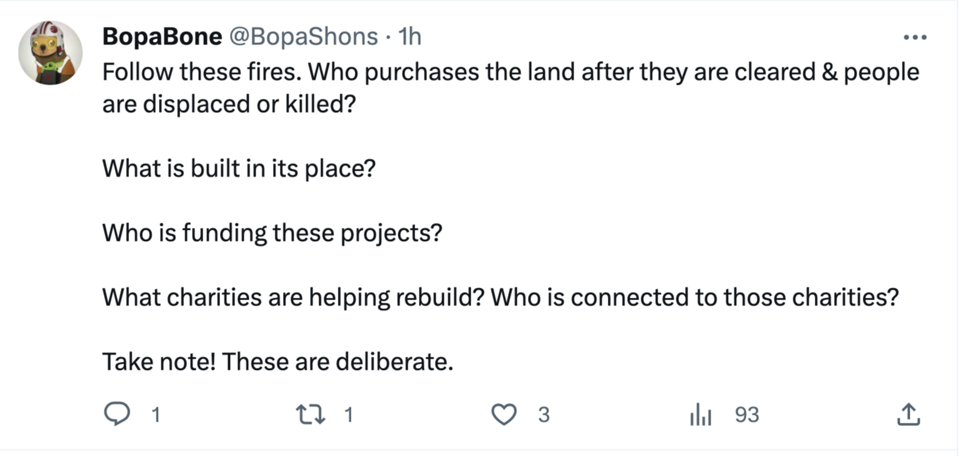Repost this tweet using the retweet icon
Viewport: 980px width, 456px height.
click(310, 414)
